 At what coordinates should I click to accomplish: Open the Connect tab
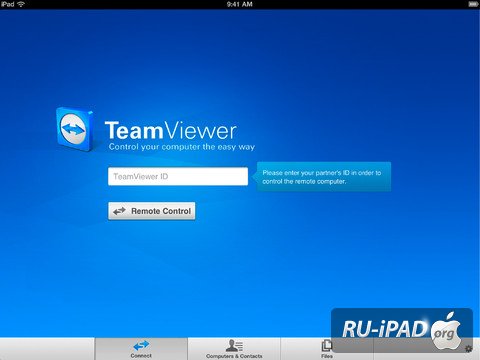click(x=141, y=349)
